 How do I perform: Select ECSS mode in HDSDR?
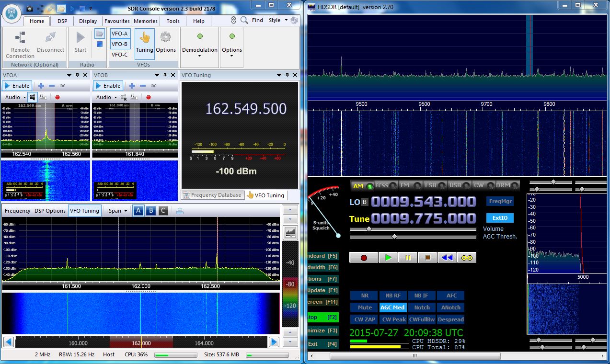tap(386, 185)
